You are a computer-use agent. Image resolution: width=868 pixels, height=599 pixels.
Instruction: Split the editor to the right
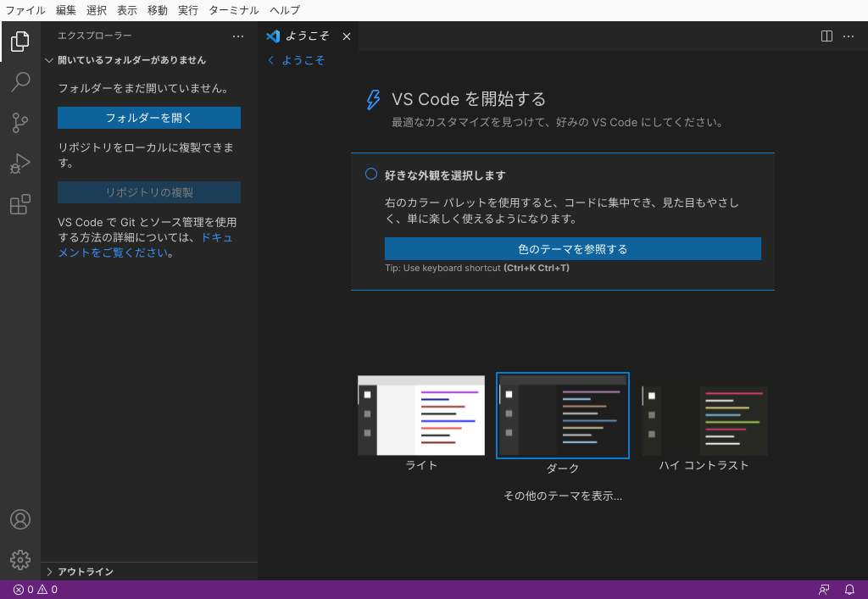(x=826, y=36)
